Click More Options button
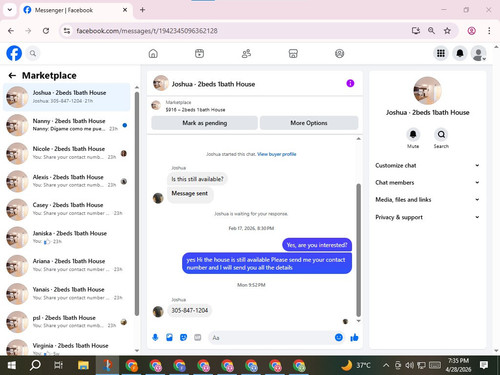The height and width of the screenshot is (375, 500). pyautogui.click(x=309, y=123)
